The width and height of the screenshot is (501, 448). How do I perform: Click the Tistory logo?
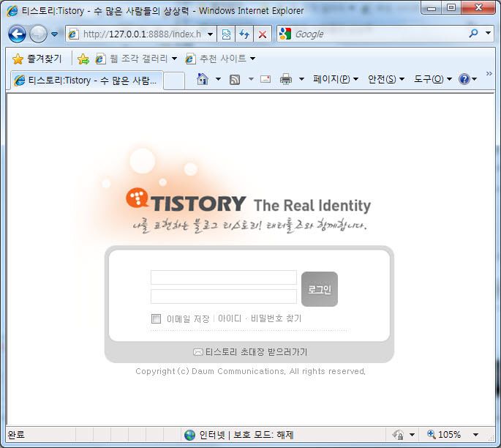[186, 201]
